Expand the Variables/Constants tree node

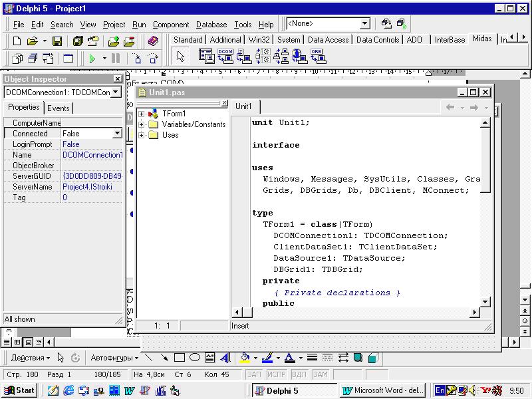[141, 124]
